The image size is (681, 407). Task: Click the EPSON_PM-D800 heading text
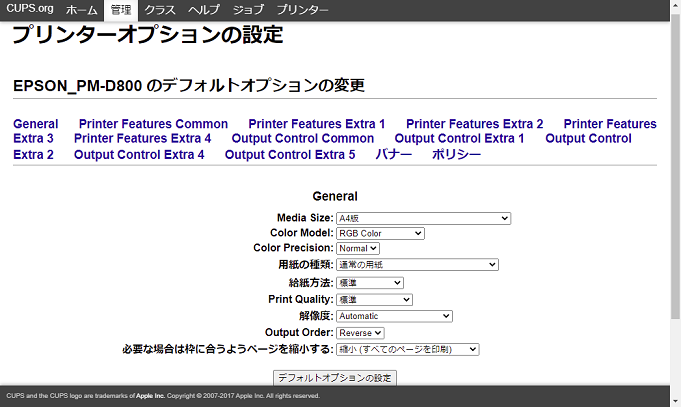(x=188, y=86)
